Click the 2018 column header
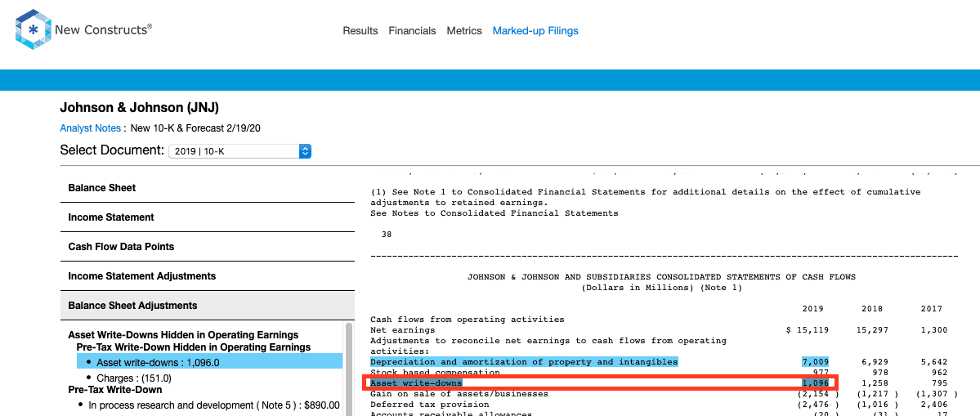The image size is (980, 416). (872, 309)
